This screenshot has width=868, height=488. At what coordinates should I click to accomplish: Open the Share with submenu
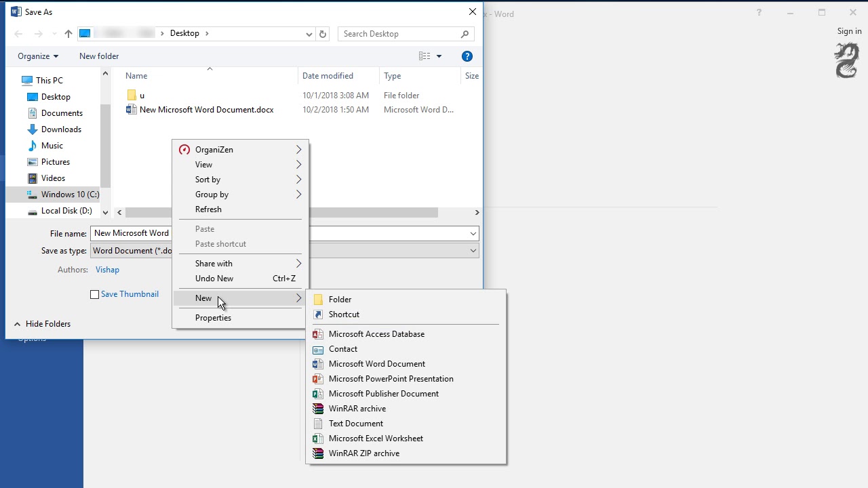[x=241, y=264]
